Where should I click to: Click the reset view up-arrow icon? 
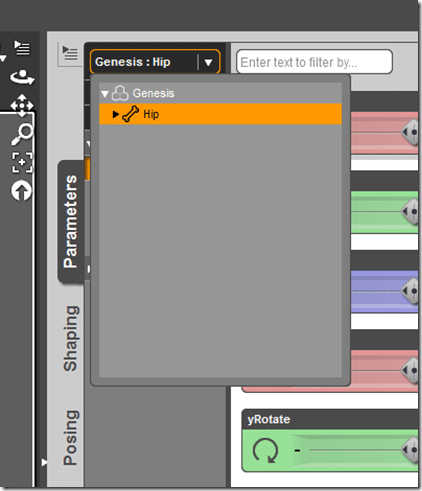pos(21,191)
